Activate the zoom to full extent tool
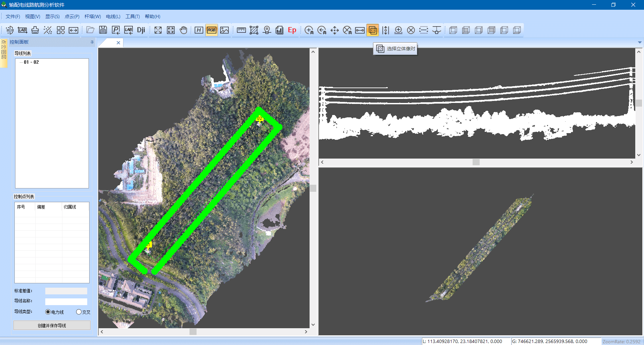This screenshot has height=345, width=644. [158, 30]
